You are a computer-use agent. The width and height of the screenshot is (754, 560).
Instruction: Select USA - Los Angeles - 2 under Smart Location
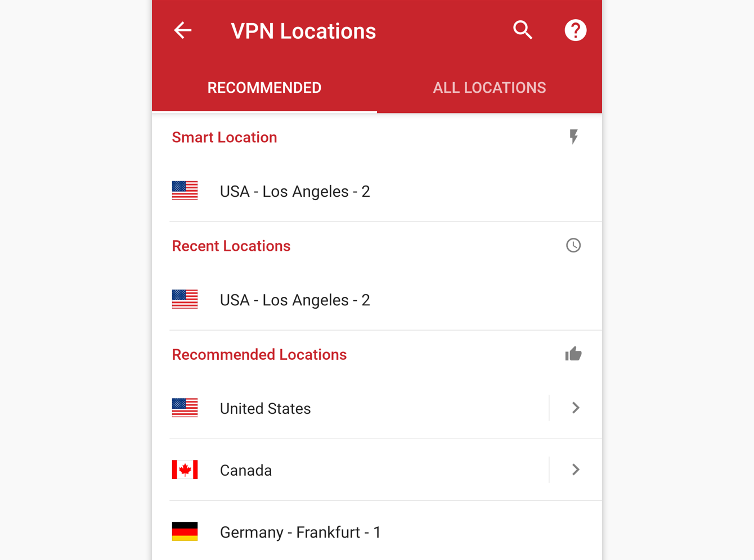tap(377, 191)
